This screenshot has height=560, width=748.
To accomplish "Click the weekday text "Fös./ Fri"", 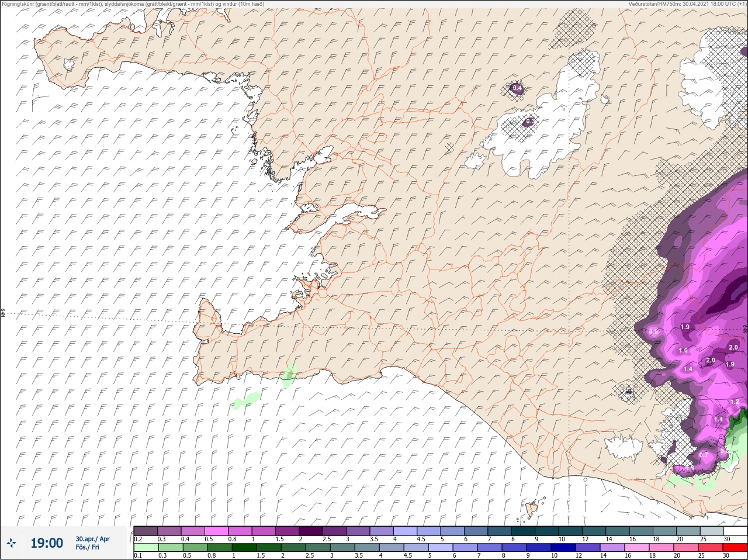I will 86,548.
